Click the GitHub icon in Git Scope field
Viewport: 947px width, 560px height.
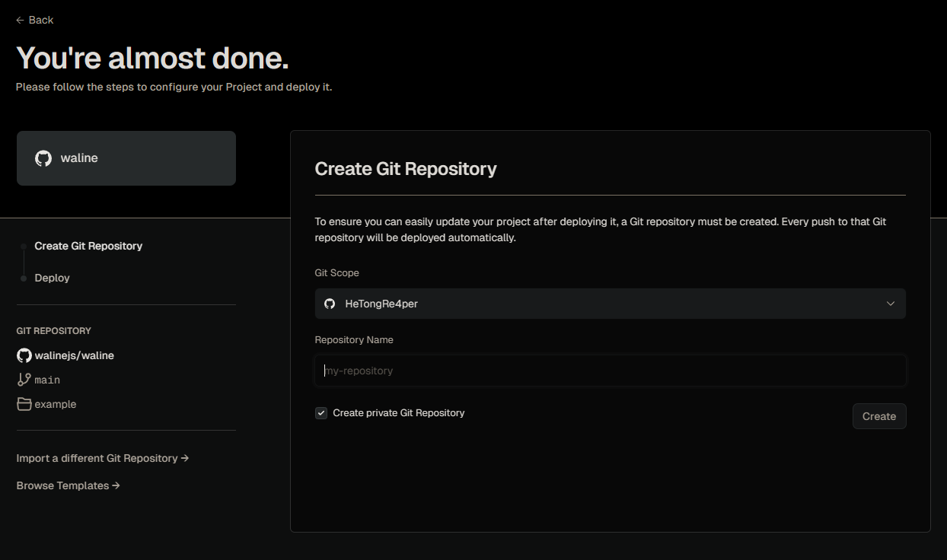pos(330,304)
